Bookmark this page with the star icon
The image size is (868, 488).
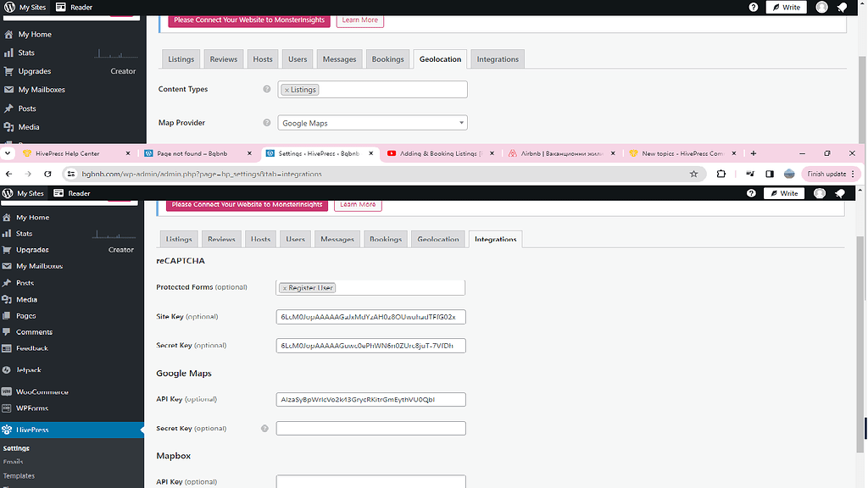(x=693, y=174)
